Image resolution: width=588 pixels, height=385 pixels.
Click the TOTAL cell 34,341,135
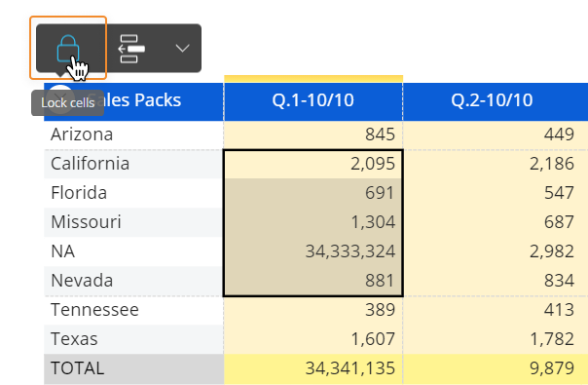click(313, 368)
